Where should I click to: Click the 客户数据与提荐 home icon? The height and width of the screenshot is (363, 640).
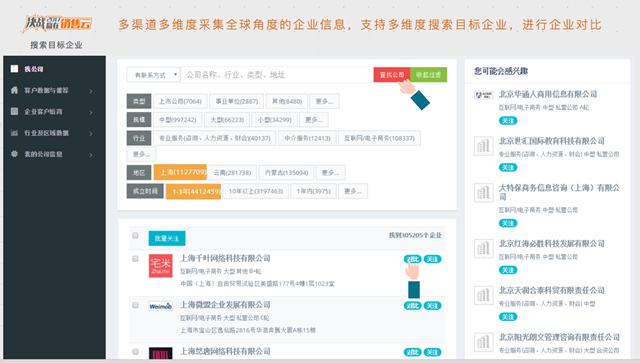click(14, 90)
